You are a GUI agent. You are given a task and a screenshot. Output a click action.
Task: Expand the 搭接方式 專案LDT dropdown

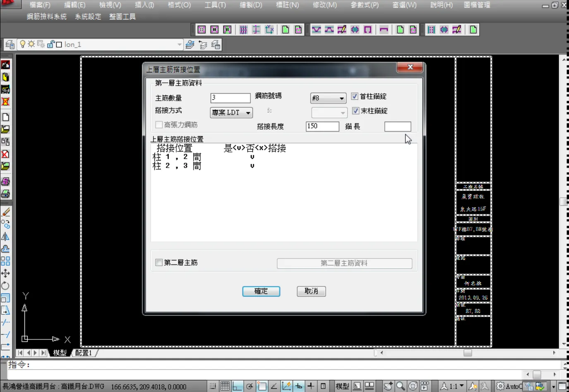(248, 113)
